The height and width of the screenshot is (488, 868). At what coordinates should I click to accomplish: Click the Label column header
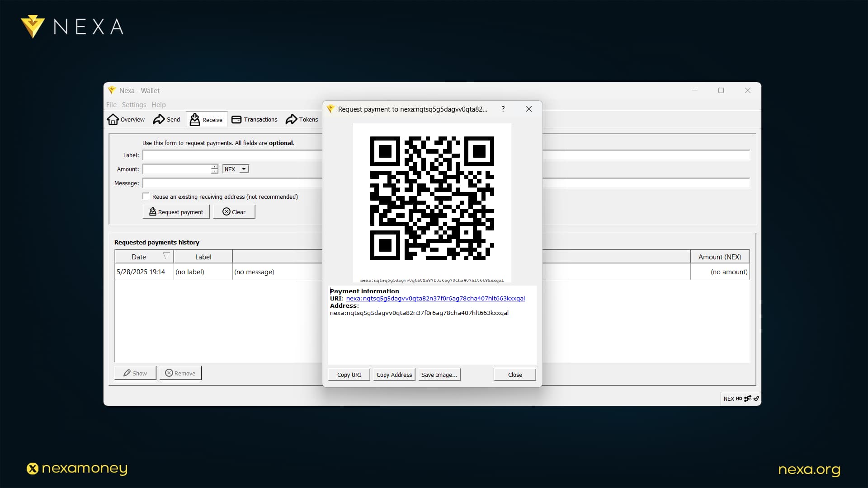(203, 257)
